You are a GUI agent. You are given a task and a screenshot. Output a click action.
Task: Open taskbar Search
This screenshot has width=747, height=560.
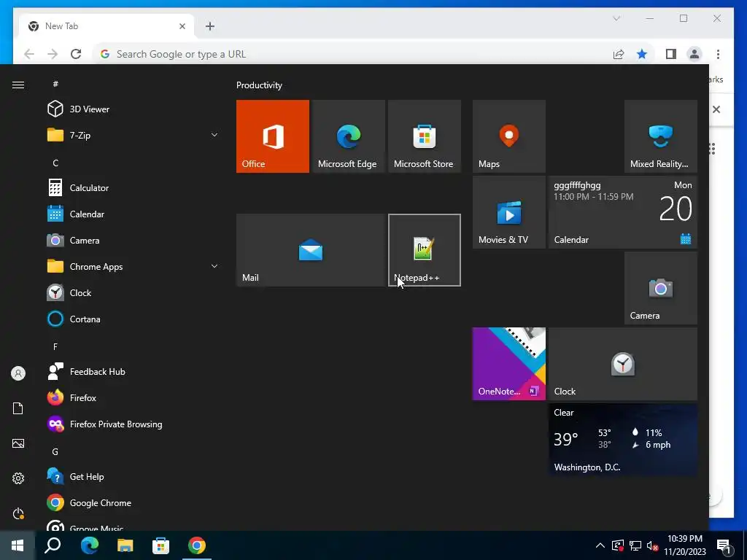click(x=53, y=545)
